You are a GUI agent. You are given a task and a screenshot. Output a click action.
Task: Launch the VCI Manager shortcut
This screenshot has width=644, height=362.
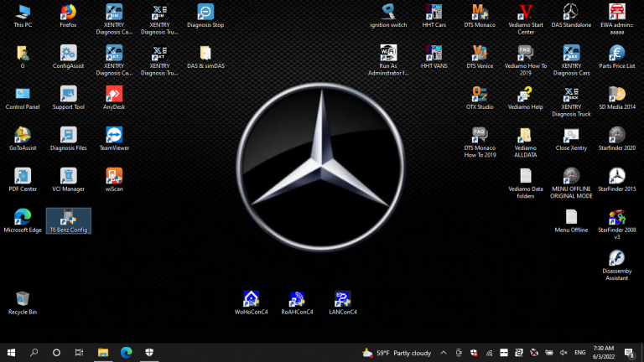[x=68, y=180]
